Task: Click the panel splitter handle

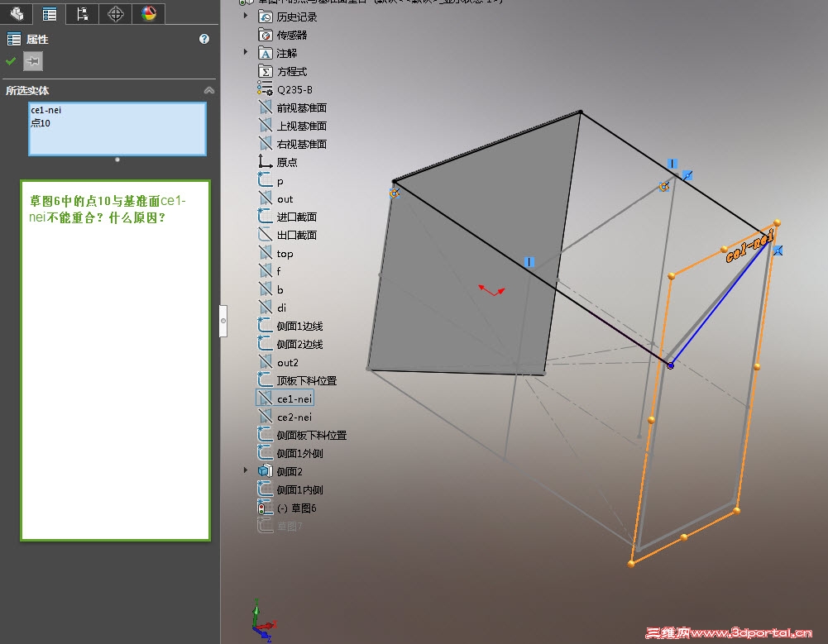Action: pos(223,321)
